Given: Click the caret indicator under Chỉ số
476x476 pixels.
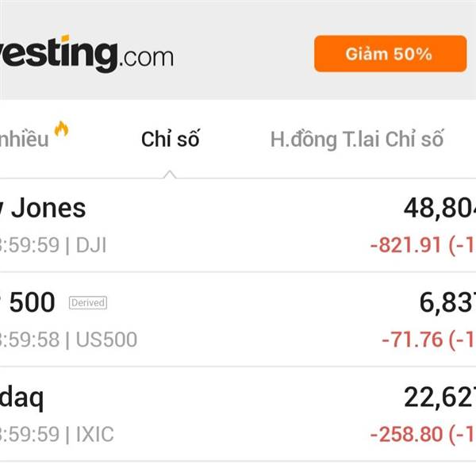Looking at the screenshot, I should click(x=170, y=173).
